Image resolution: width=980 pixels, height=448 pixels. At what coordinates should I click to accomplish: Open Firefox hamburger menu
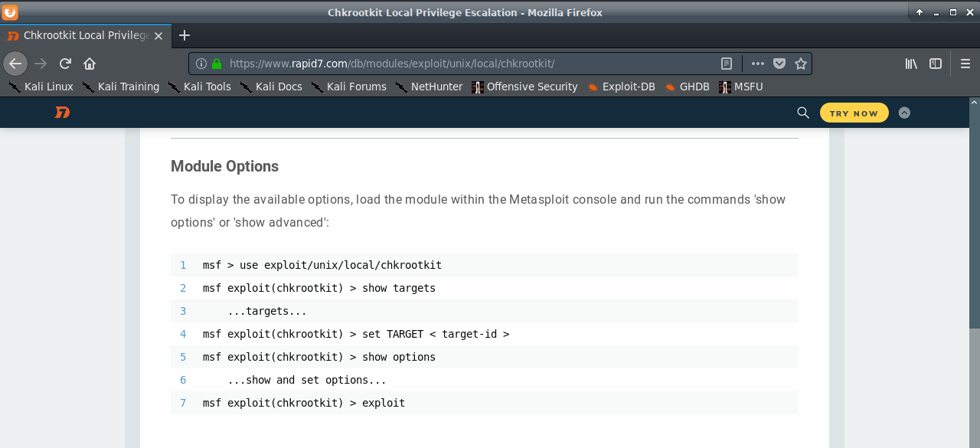[x=965, y=64]
